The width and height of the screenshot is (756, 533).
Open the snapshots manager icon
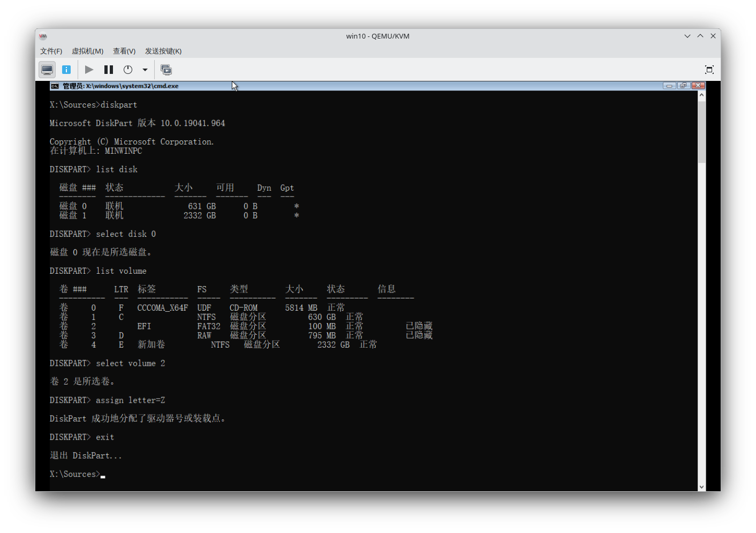[x=167, y=70]
